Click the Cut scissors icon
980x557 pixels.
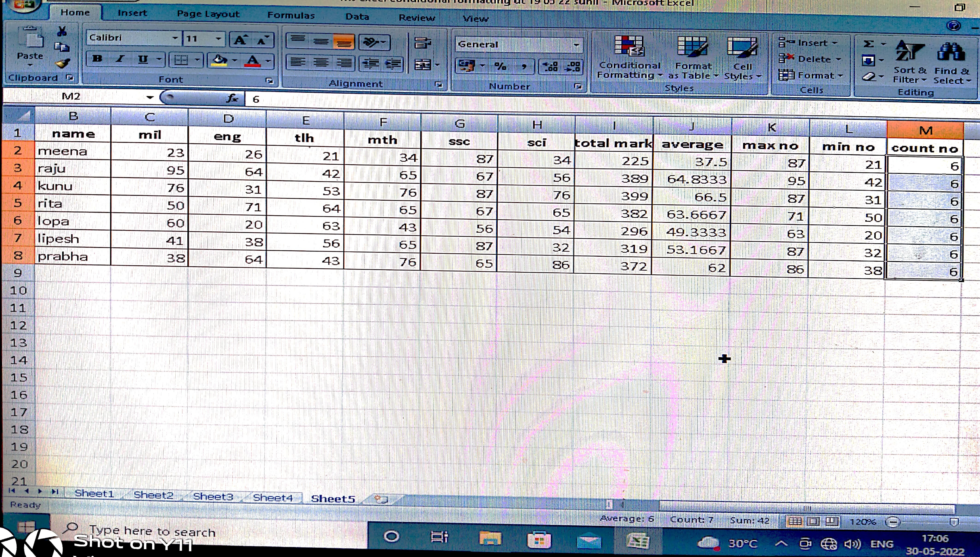[62, 31]
